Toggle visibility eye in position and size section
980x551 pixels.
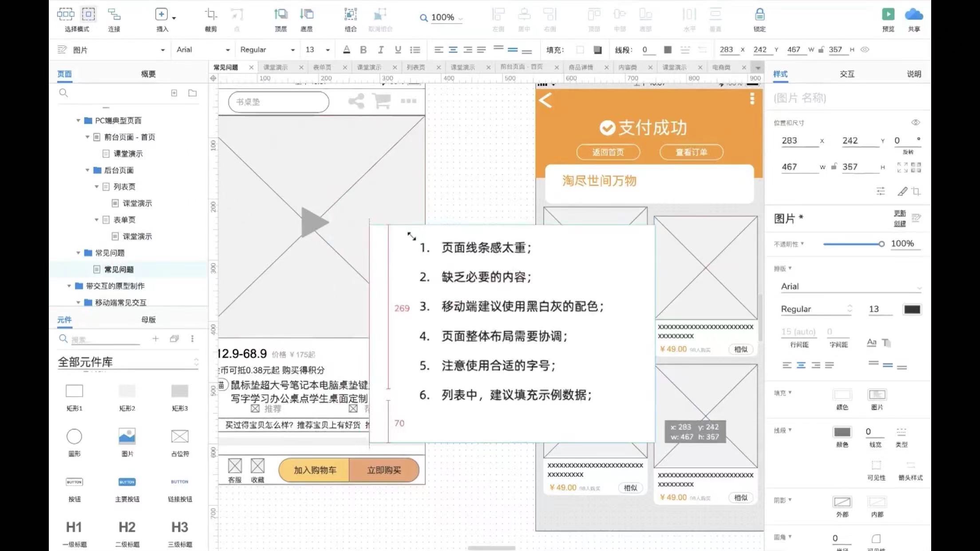click(915, 122)
